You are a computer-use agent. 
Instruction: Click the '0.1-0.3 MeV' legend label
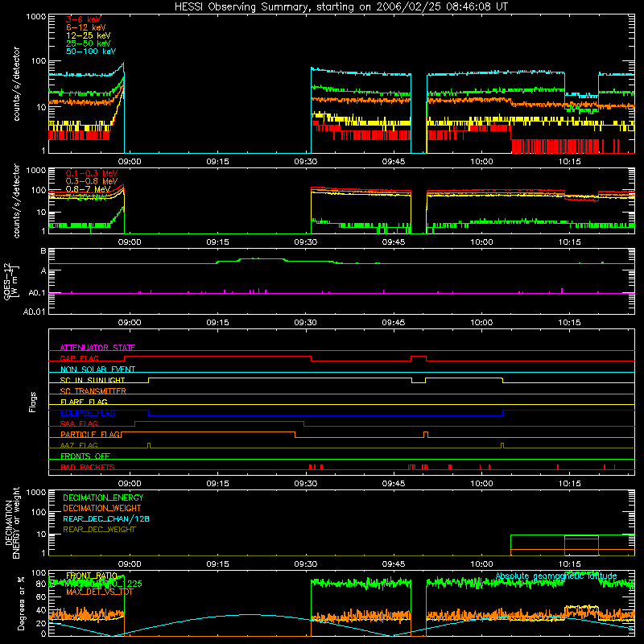(x=92, y=173)
